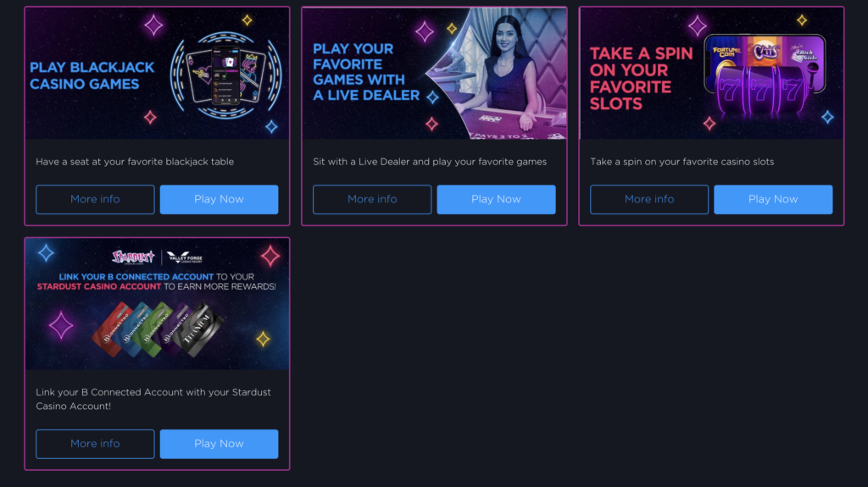The height and width of the screenshot is (487, 868).
Task: Click More info for Live Dealer card
Action: click(372, 199)
